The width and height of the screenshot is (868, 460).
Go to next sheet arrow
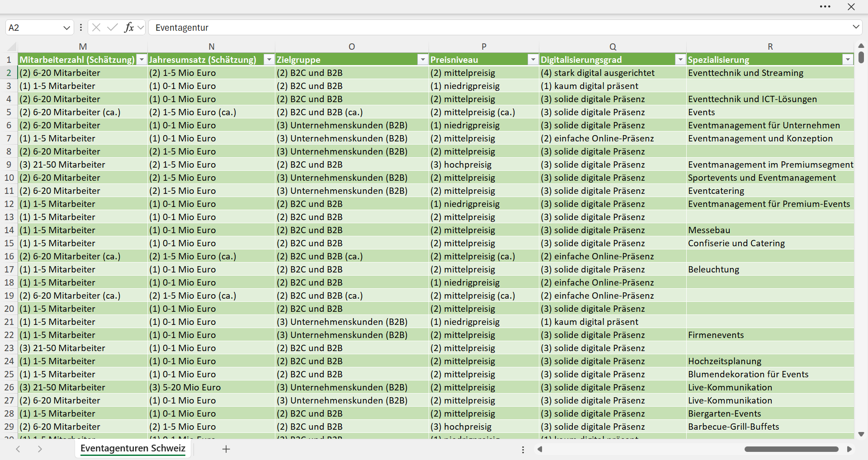pyautogui.click(x=40, y=449)
